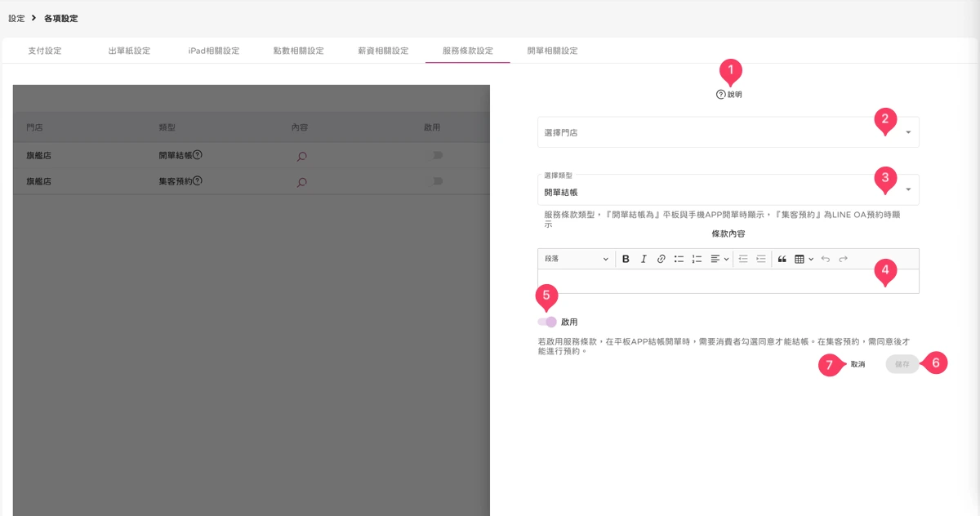Image resolution: width=980 pixels, height=516 pixels.
Task: Insert a bulleted list
Action: 679,259
